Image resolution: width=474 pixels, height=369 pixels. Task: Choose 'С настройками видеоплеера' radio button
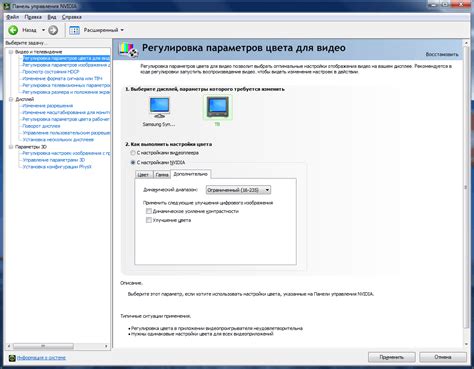coord(133,153)
